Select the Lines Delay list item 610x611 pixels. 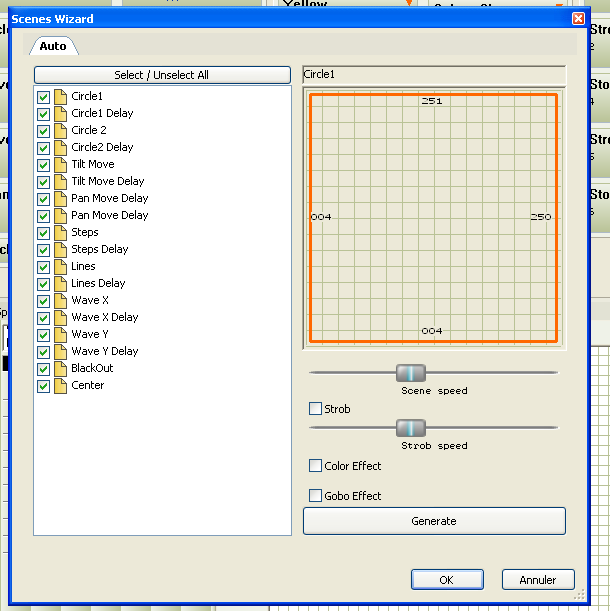click(x=98, y=283)
